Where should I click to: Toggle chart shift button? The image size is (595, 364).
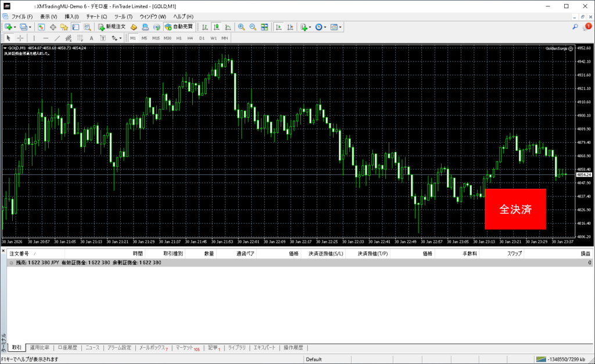pos(291,27)
